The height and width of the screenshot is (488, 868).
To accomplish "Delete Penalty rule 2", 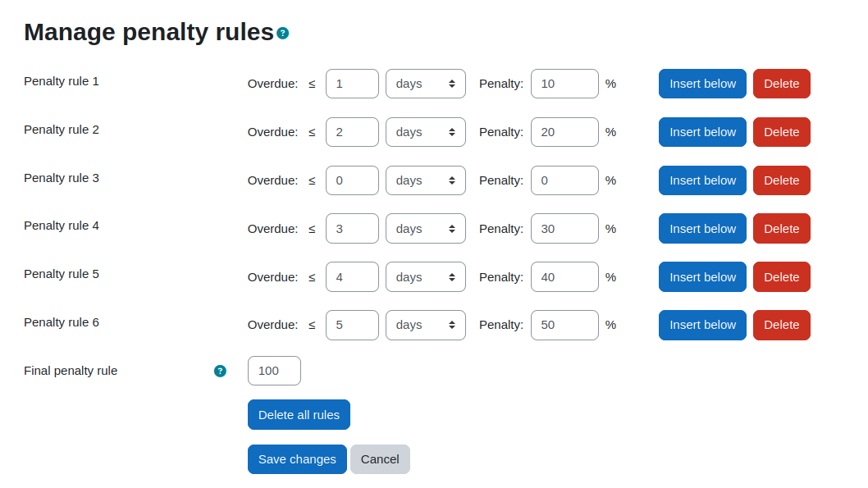I will (781, 132).
